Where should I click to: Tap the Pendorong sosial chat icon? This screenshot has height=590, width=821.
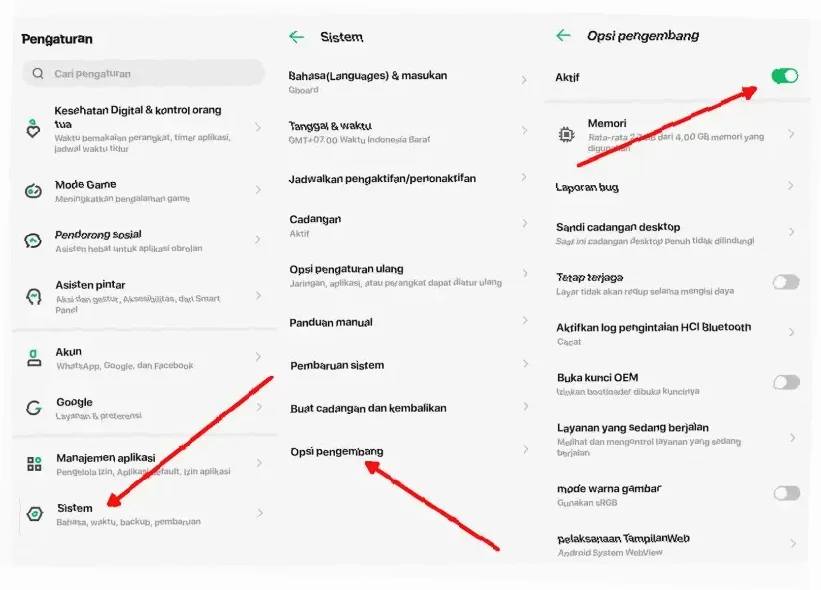click(33, 240)
